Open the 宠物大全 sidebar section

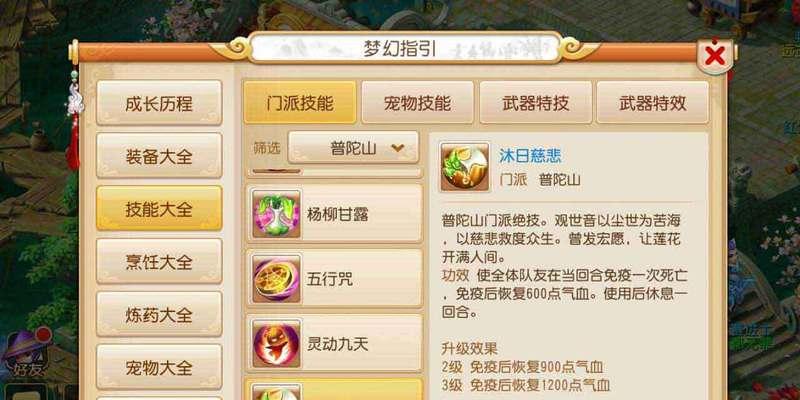159,367
